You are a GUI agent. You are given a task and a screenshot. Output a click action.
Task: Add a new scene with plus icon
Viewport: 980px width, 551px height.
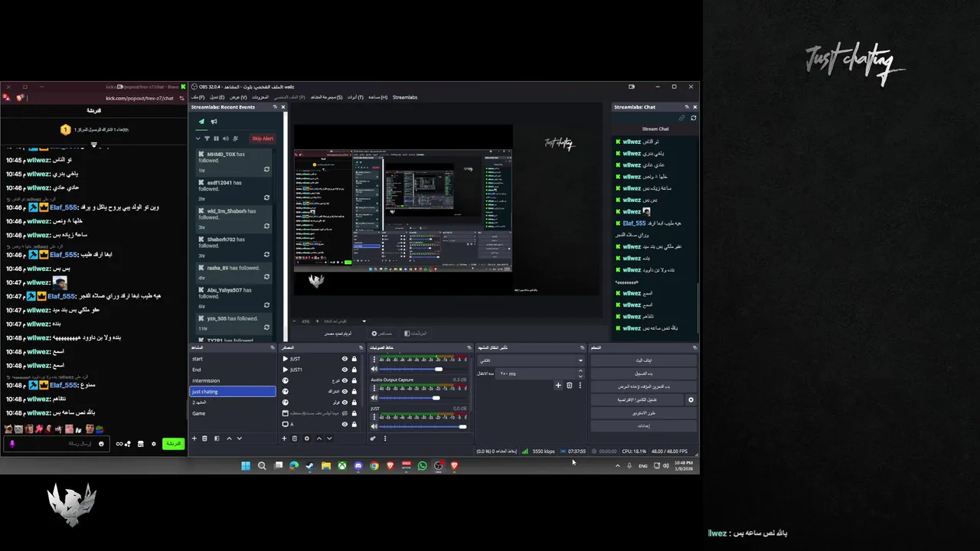194,439
